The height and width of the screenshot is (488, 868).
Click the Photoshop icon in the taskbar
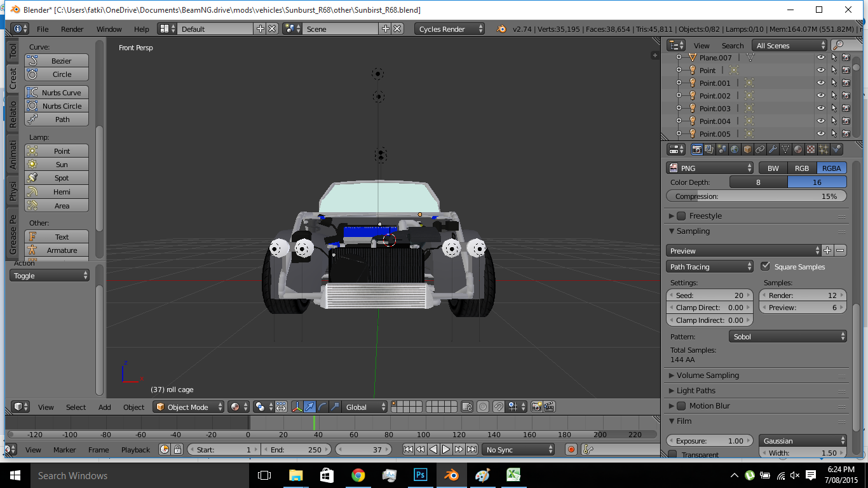pyautogui.click(x=420, y=475)
